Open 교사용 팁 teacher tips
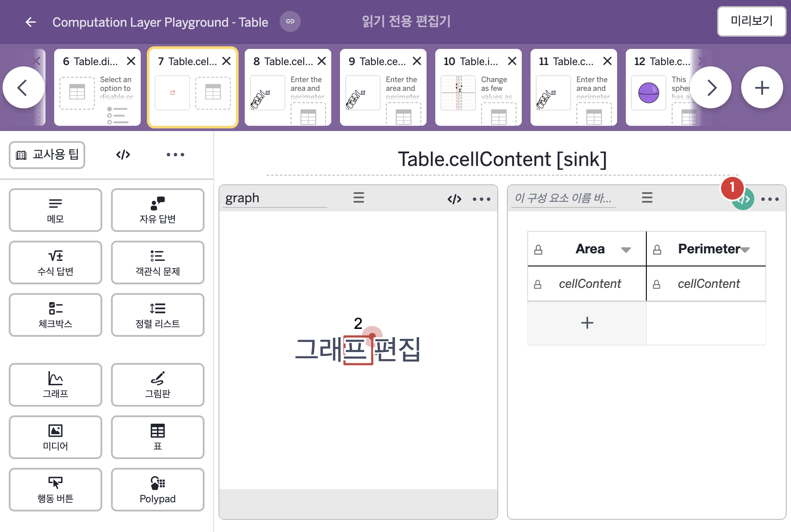 [47, 155]
